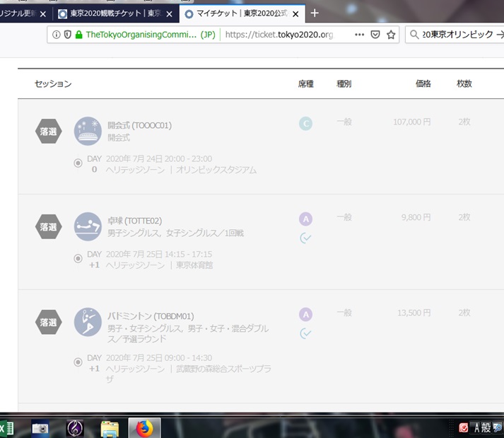504x438 pixels.
Task: Open Excel from the taskbar
Action: [6, 429]
